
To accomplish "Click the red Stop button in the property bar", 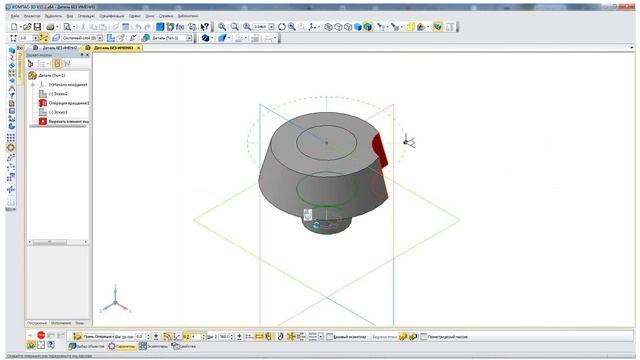I will [x=41, y=336].
